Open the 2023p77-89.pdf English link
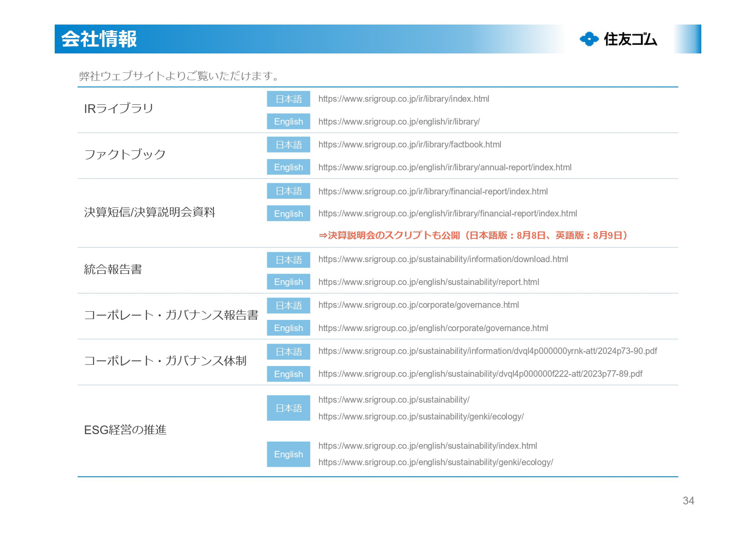 click(x=480, y=374)
